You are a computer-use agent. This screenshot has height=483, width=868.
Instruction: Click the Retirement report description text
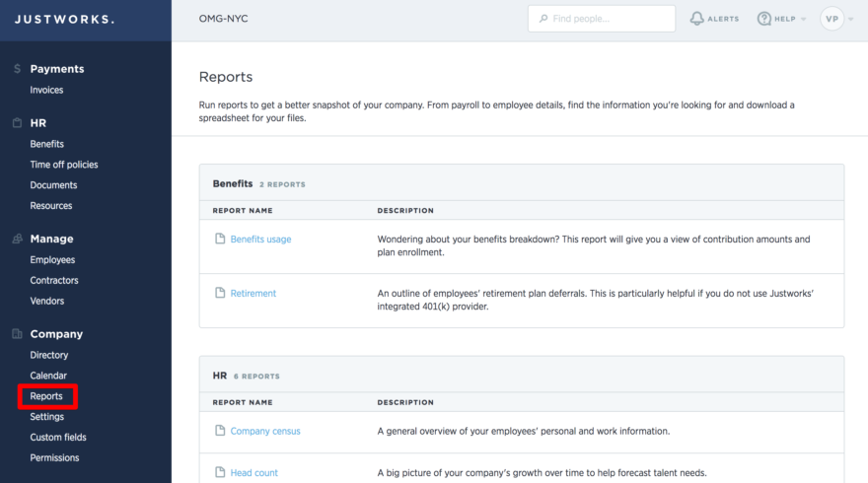595,300
